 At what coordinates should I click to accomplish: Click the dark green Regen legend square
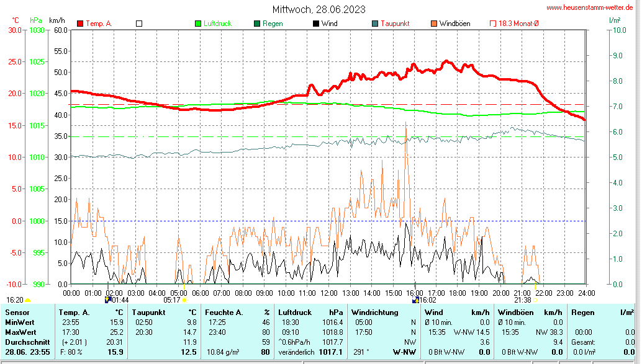point(257,24)
